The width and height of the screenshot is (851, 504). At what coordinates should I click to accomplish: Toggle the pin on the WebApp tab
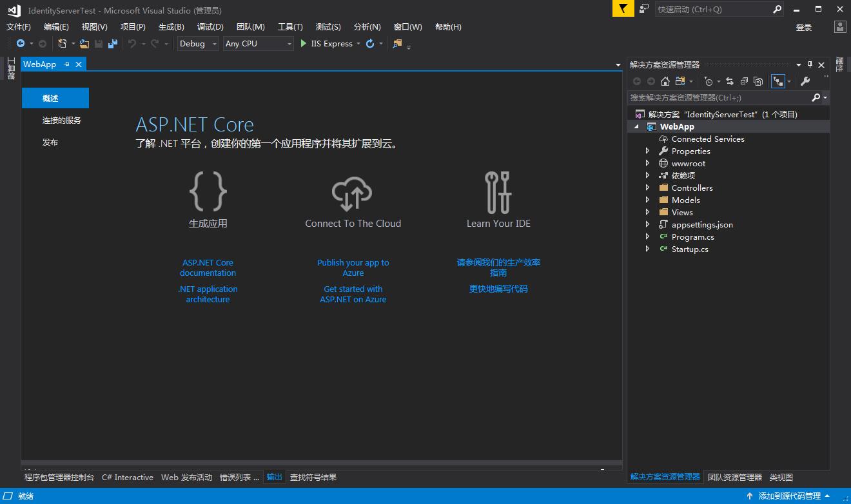(x=67, y=64)
